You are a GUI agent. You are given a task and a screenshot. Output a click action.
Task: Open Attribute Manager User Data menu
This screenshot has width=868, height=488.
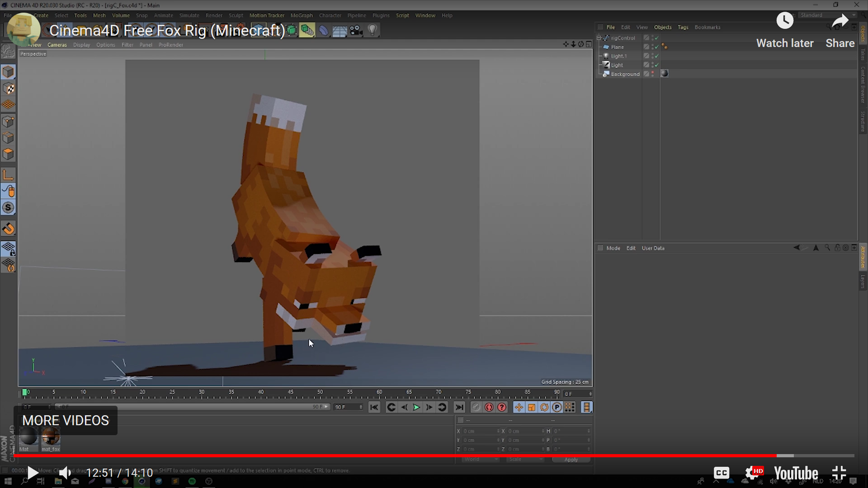click(653, 248)
